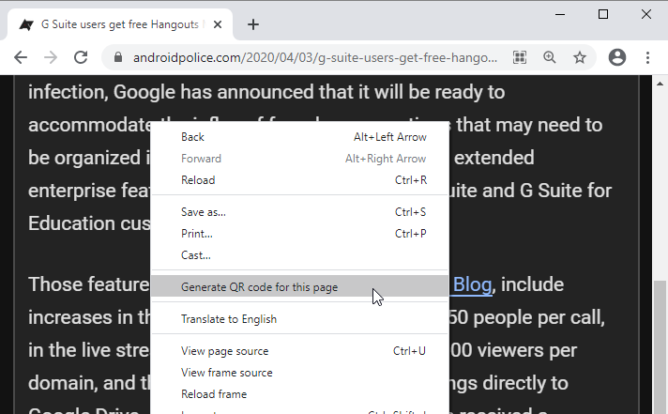
Task: Click the padlock site info icon
Action: point(118,57)
